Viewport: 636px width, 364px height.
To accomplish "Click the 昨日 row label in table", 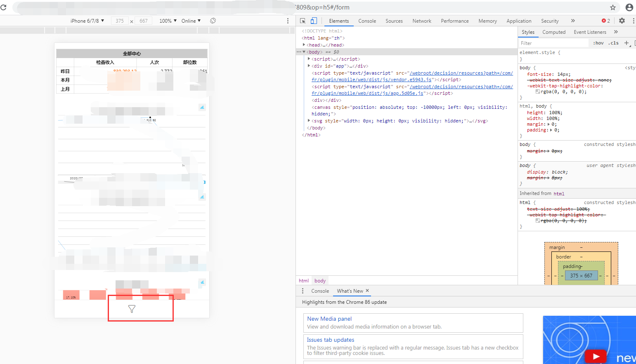I will coord(65,71).
